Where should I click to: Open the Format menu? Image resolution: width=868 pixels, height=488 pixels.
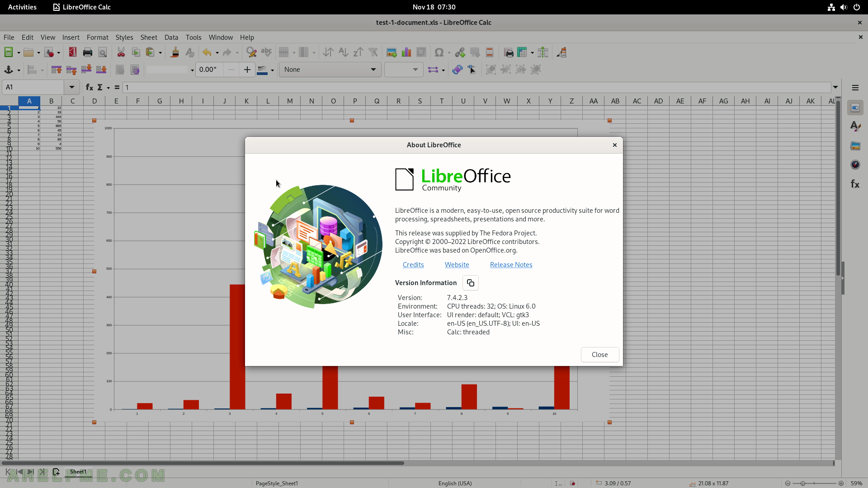98,38
